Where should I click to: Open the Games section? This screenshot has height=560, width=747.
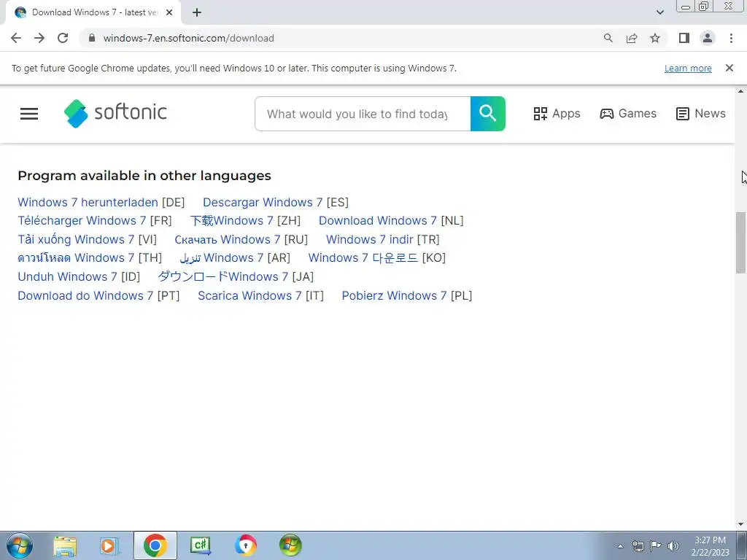point(628,113)
